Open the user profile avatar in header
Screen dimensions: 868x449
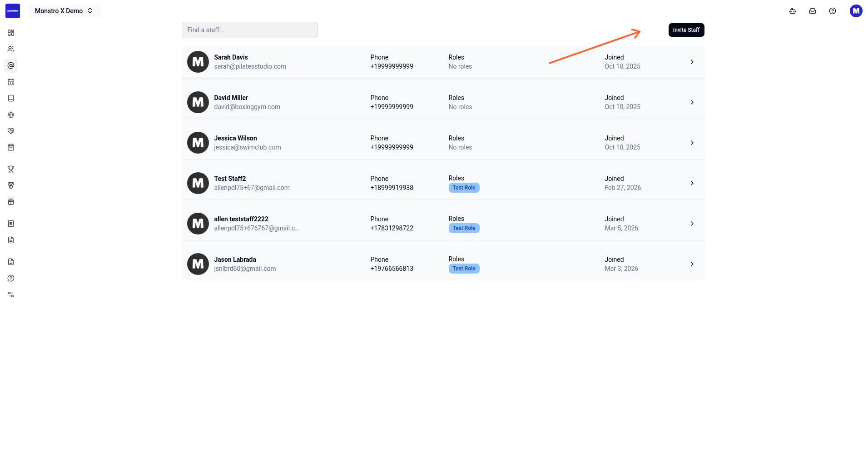856,11
